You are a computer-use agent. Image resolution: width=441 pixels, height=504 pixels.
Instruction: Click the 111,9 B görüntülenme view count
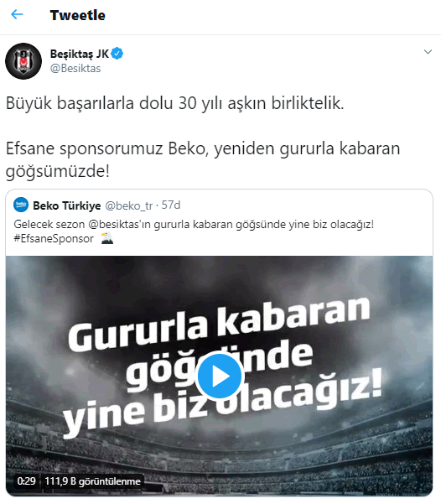click(92, 481)
